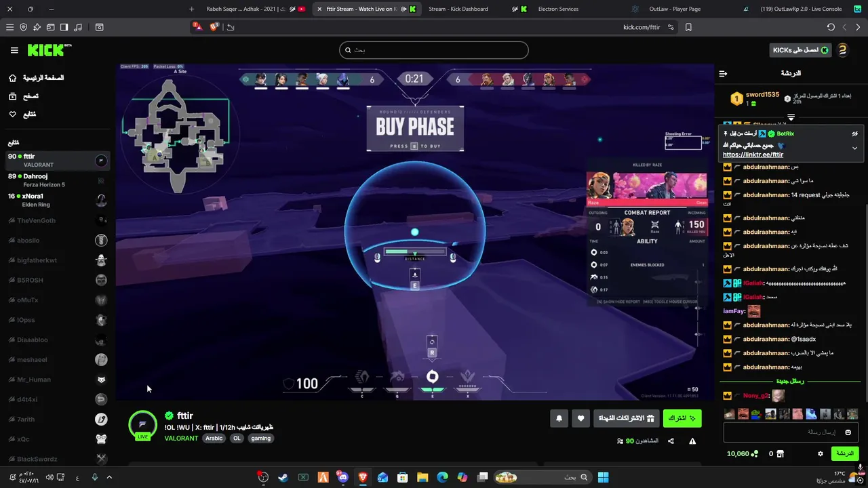Report the stream with warning icon
Image resolution: width=868 pixels, height=488 pixels.
[692, 441]
